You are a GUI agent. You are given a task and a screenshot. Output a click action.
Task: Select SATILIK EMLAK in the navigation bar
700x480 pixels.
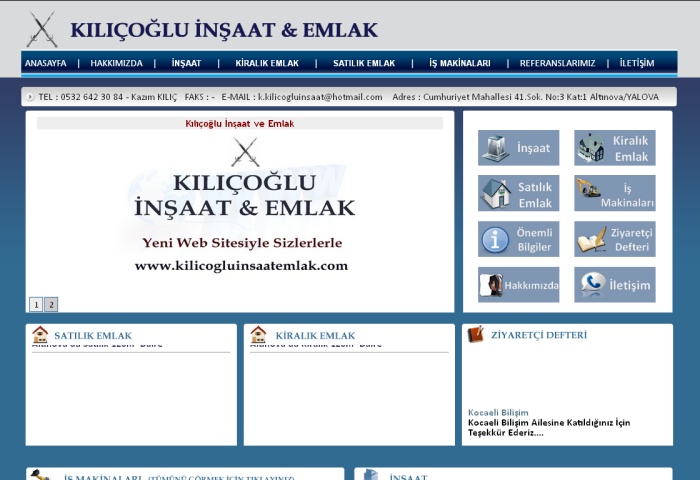point(364,63)
